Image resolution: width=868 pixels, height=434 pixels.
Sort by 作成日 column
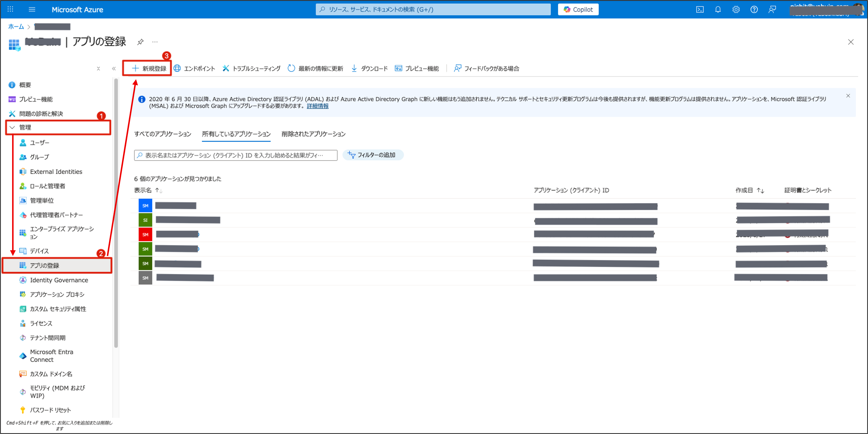(749, 191)
